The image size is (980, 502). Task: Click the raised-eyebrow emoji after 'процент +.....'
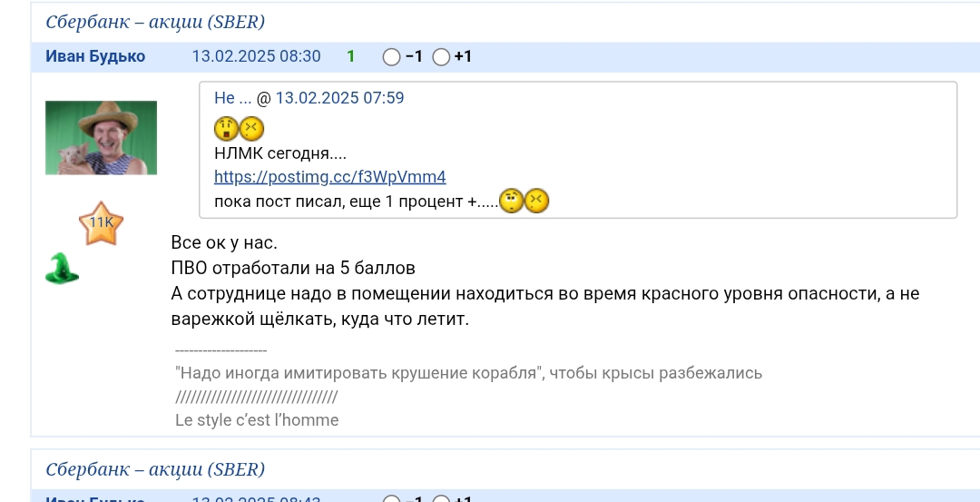pos(511,201)
